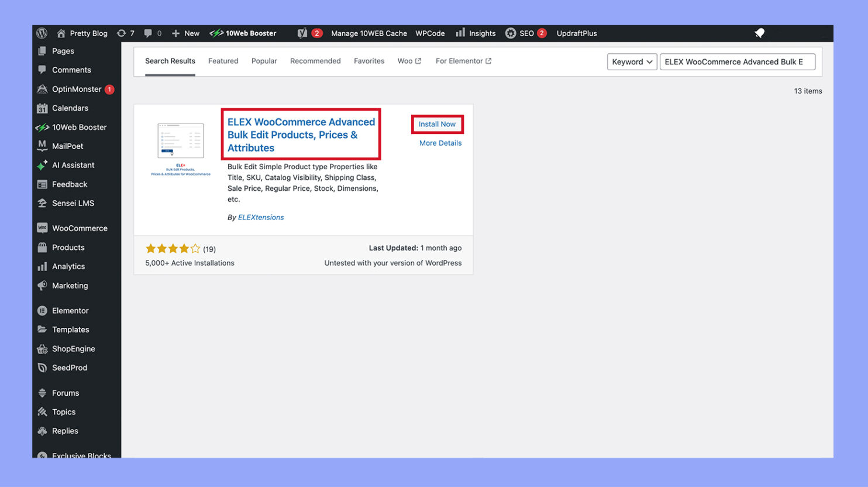This screenshot has width=868, height=487.
Task: Switch to the Featured plugins tab
Action: [223, 61]
